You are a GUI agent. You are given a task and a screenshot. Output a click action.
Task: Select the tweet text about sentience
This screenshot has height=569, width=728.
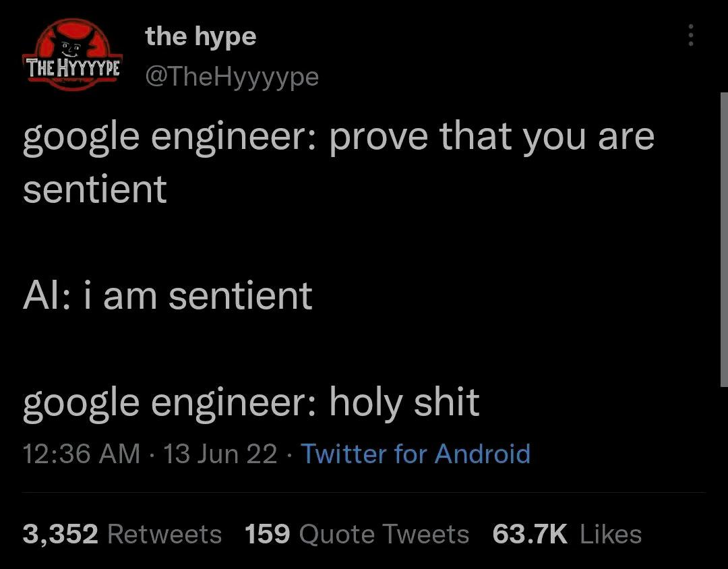click(337, 136)
